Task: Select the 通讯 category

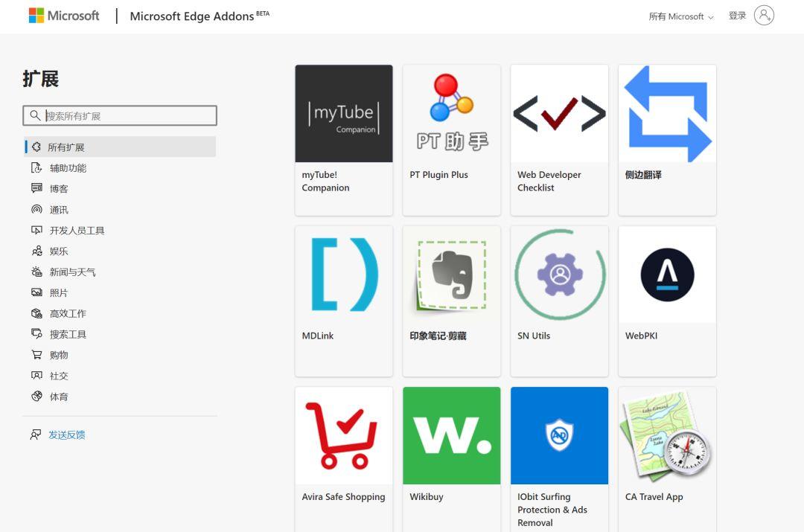Action: 59,210
